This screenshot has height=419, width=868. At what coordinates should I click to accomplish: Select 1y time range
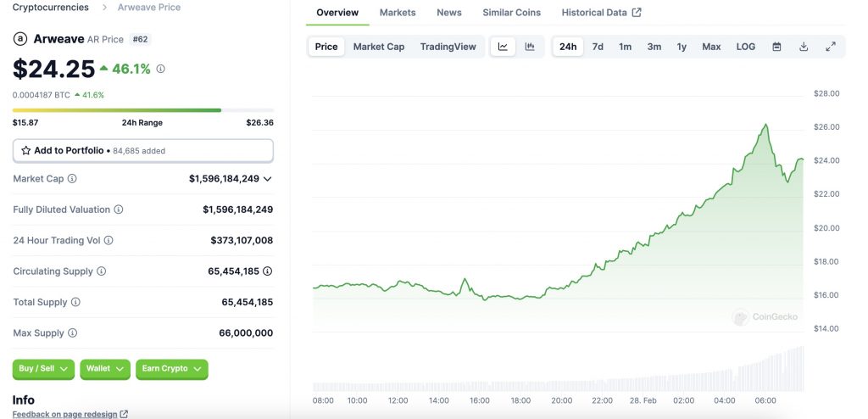tap(682, 47)
